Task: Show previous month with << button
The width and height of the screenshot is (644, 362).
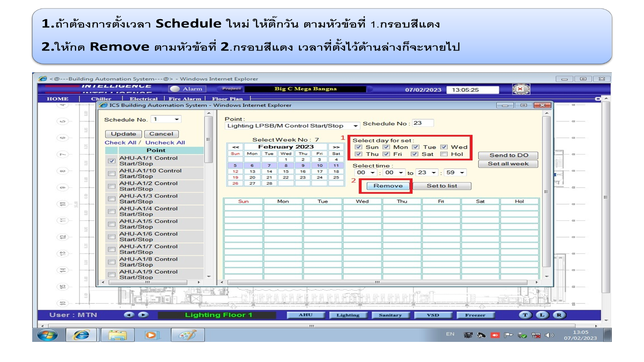Action: 235,147
